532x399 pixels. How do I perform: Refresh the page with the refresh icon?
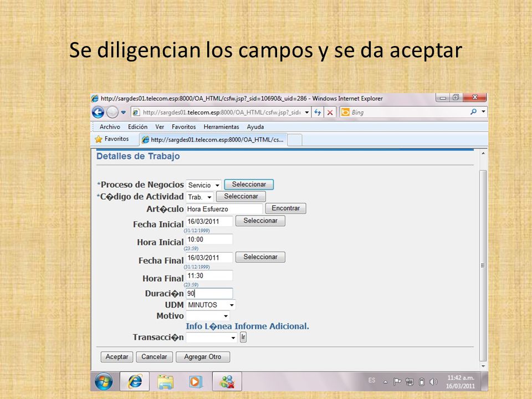(x=318, y=112)
